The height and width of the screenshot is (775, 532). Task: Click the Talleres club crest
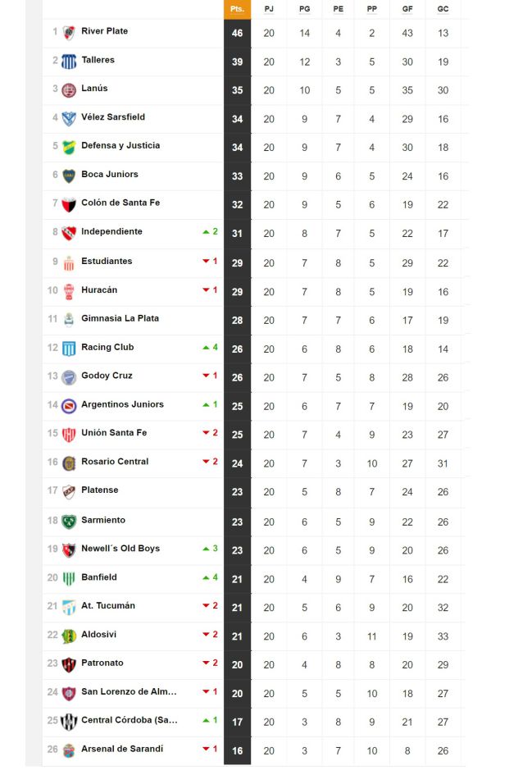click(x=69, y=62)
